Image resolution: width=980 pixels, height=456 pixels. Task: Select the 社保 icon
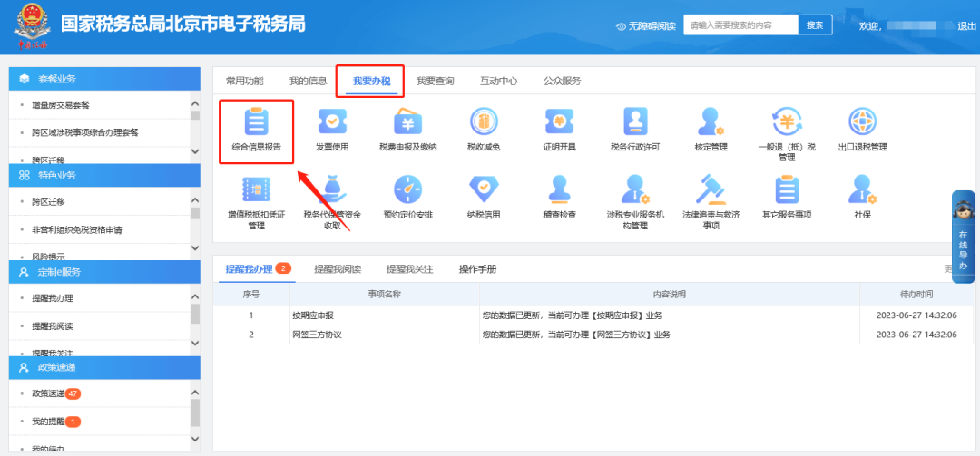861,194
